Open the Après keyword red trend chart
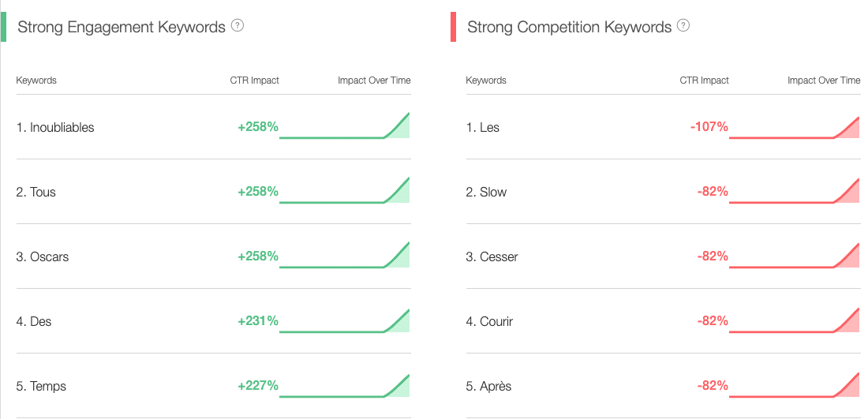 [795, 385]
